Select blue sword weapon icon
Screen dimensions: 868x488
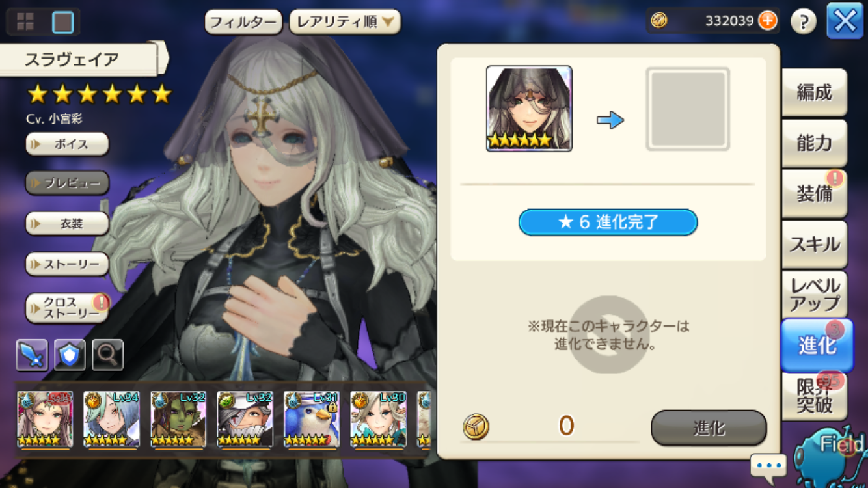pyautogui.click(x=32, y=355)
